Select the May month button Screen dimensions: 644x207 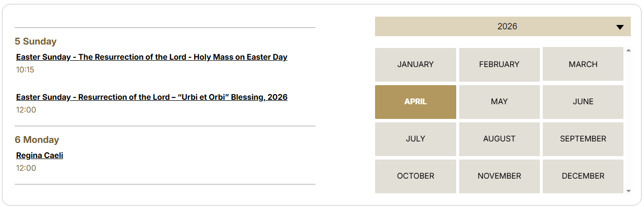click(499, 102)
